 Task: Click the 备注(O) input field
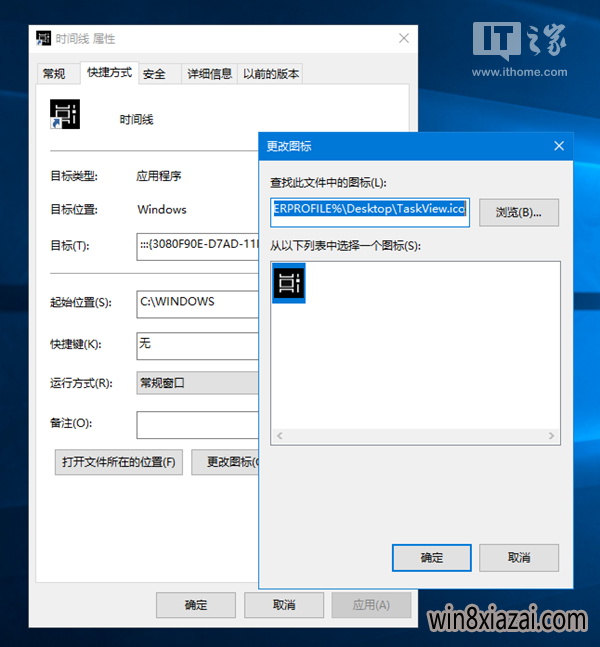pyautogui.click(x=198, y=425)
